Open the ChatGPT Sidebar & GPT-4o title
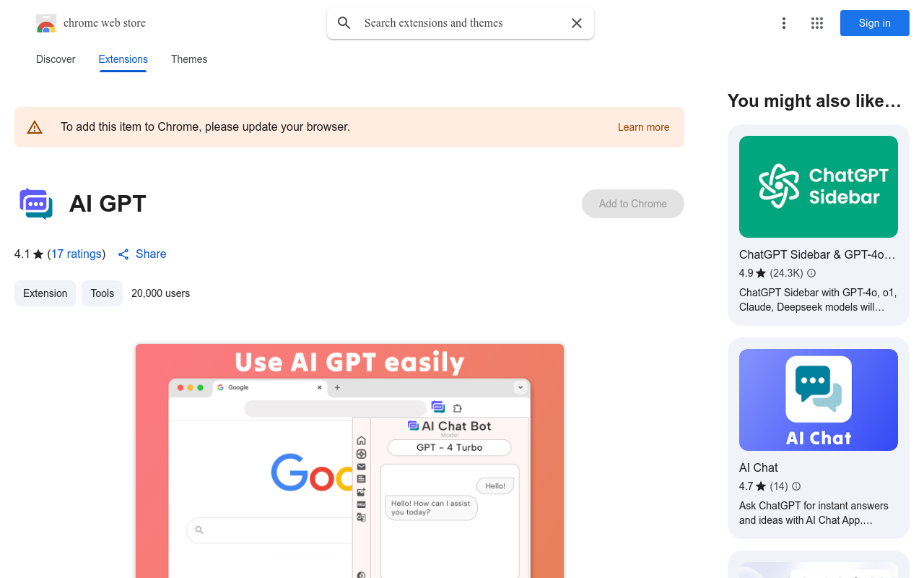The width and height of the screenshot is (924, 578). (817, 255)
